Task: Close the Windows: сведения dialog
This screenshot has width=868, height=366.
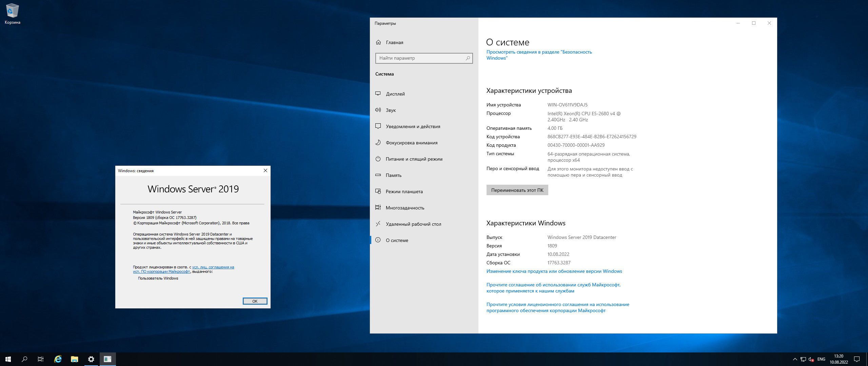Action: [x=265, y=170]
